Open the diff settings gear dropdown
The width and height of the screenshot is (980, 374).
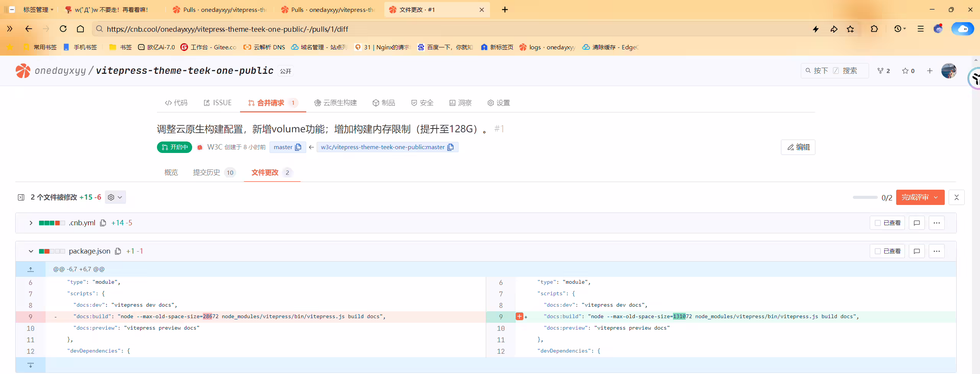[x=115, y=197]
